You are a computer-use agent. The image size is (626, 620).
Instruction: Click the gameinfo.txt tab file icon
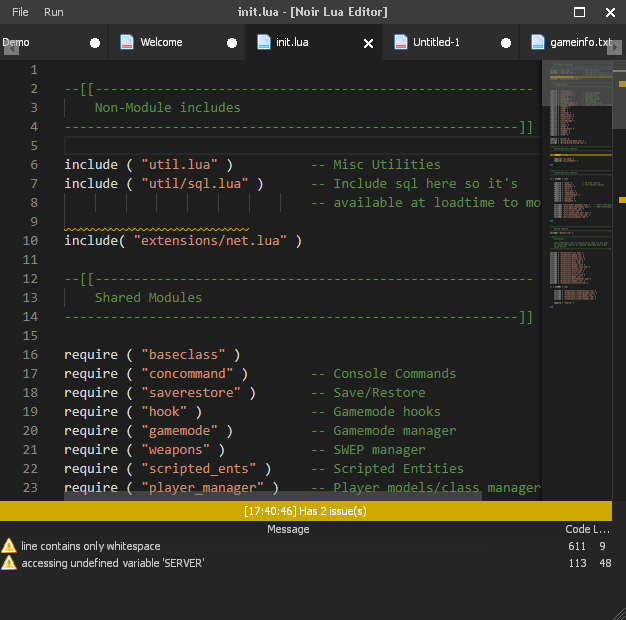(x=538, y=43)
